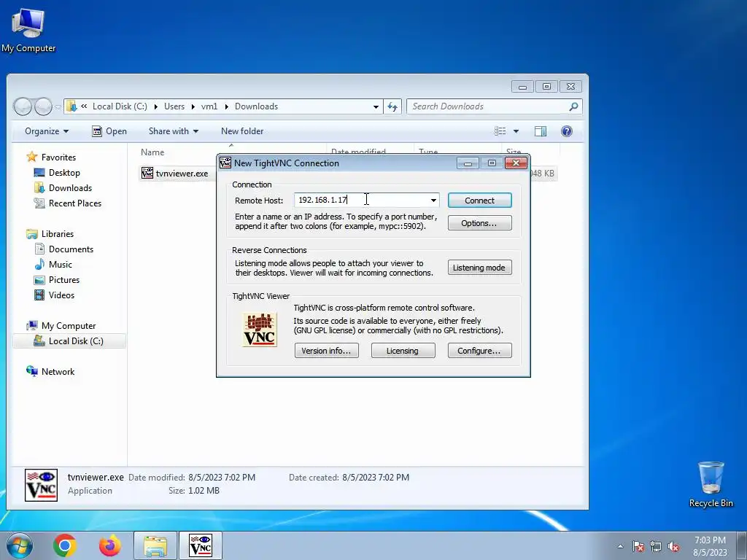Open Desktop in Favorites

click(x=64, y=172)
